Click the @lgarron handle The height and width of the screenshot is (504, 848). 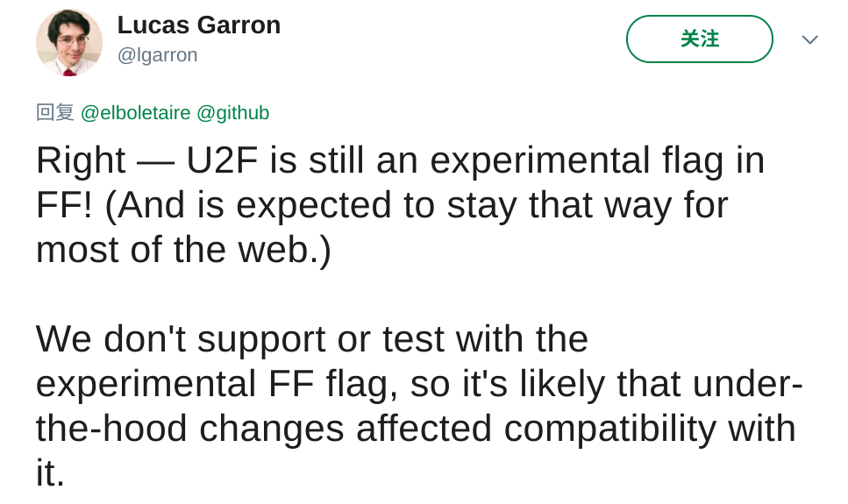click(x=158, y=55)
